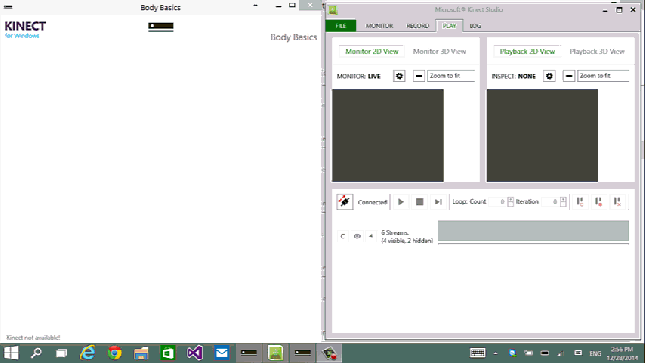Open Monitor Zoom to fit dropdown
The height and width of the screenshot is (363, 645).
[x=451, y=76]
